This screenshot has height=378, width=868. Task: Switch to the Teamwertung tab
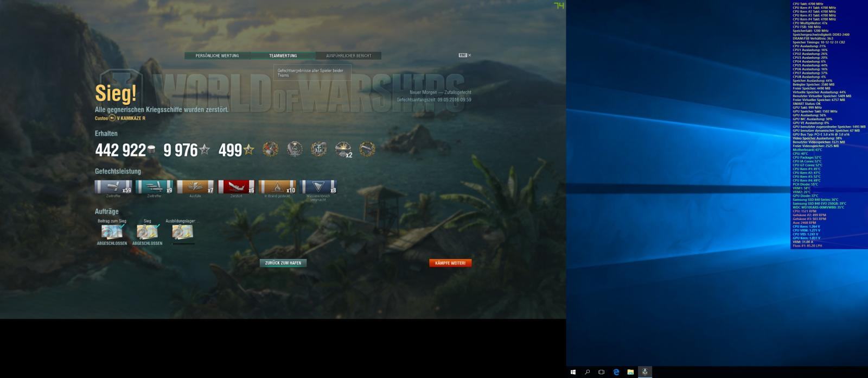point(283,55)
